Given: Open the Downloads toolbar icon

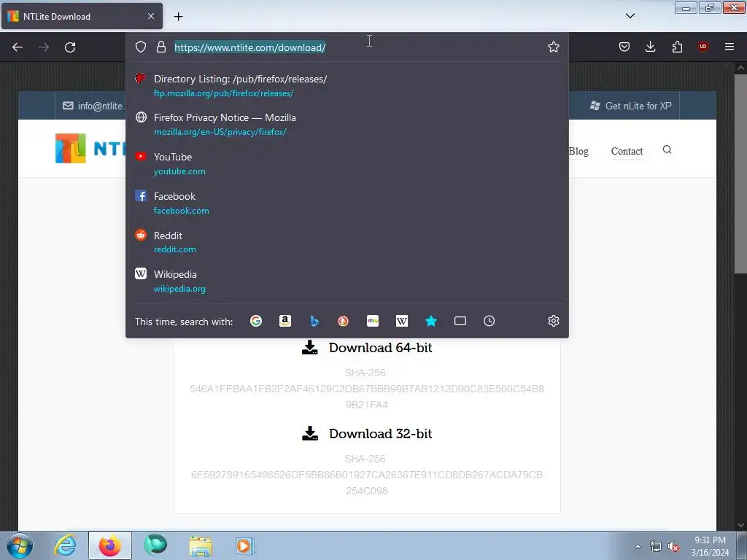Looking at the screenshot, I should pos(650,47).
